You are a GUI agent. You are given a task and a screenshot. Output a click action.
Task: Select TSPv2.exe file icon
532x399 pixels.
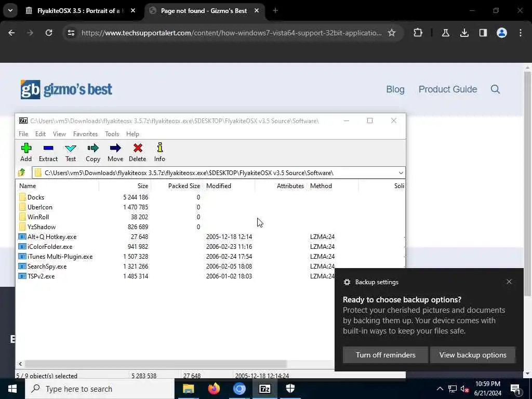coord(22,276)
